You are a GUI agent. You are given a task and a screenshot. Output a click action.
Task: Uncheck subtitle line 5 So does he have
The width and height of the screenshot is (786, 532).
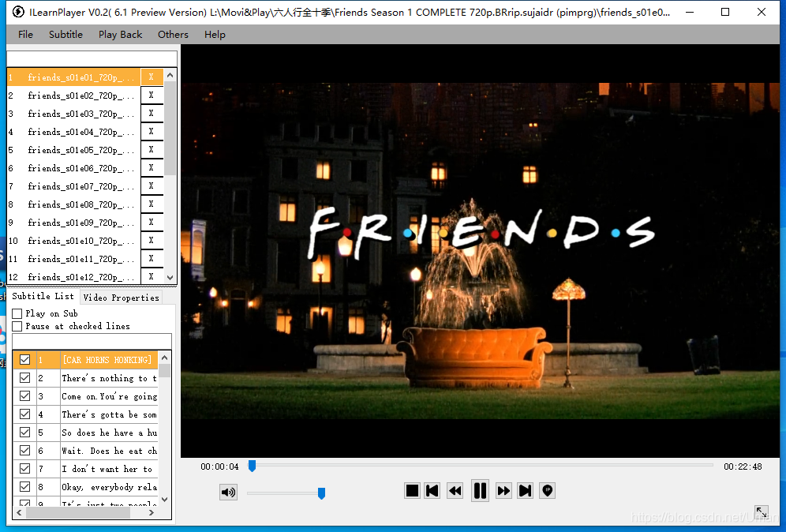point(24,433)
